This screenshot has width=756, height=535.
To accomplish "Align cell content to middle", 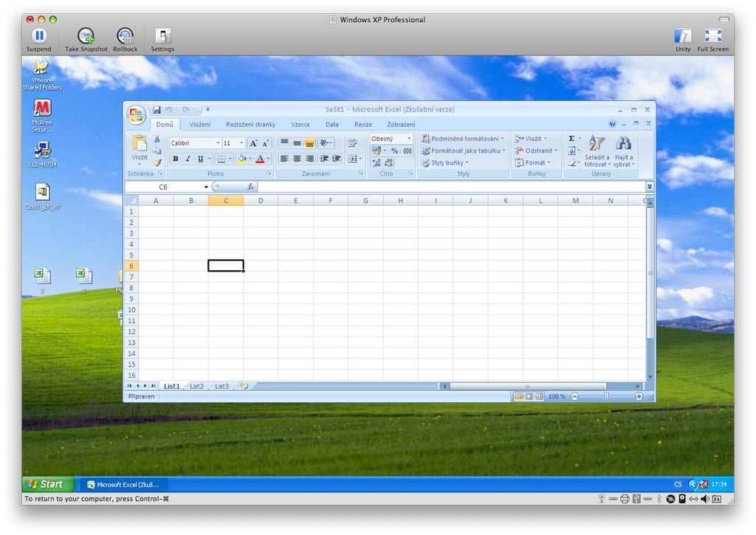I will pyautogui.click(x=297, y=143).
